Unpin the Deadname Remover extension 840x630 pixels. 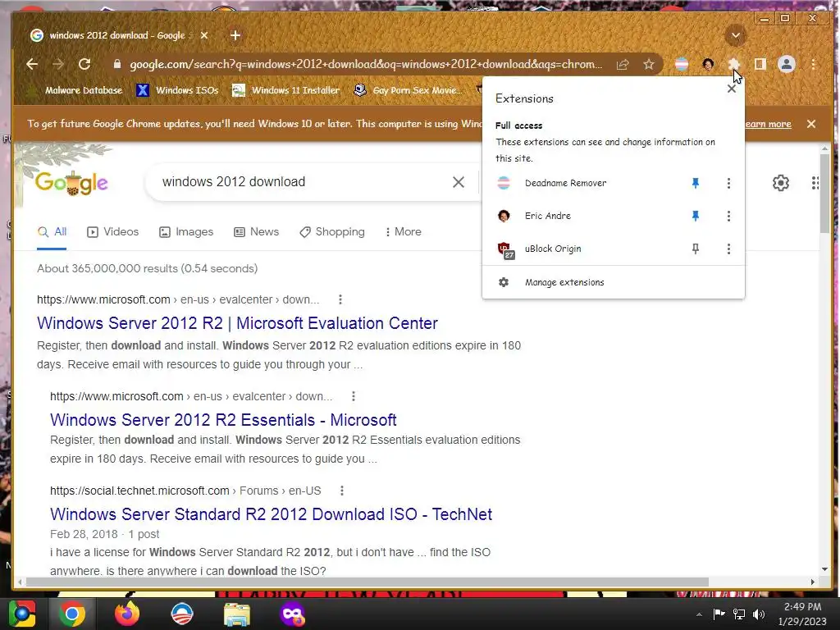(x=696, y=183)
